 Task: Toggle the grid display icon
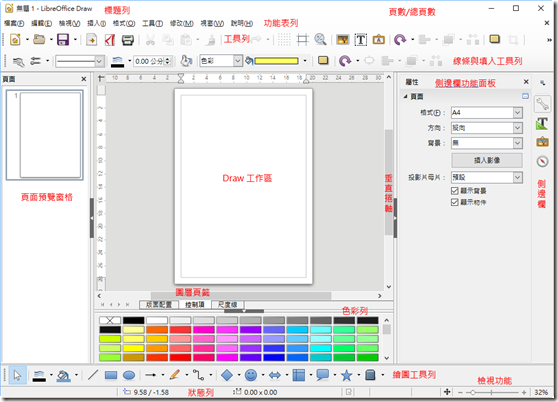(284, 39)
